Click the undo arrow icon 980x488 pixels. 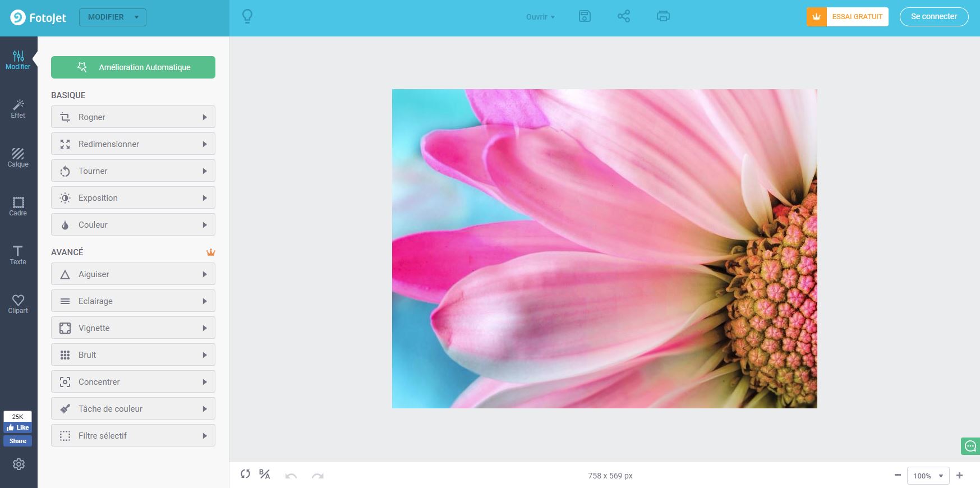click(291, 476)
